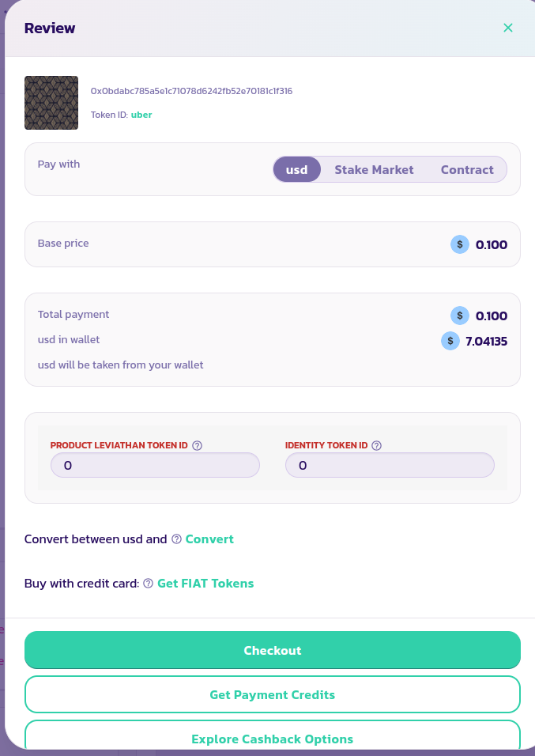Select usd payment option
535x756 pixels.
[x=297, y=169]
